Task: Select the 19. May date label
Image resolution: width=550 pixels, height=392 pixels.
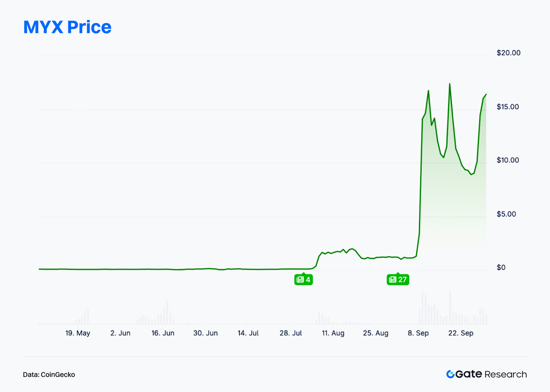Action: pos(78,333)
